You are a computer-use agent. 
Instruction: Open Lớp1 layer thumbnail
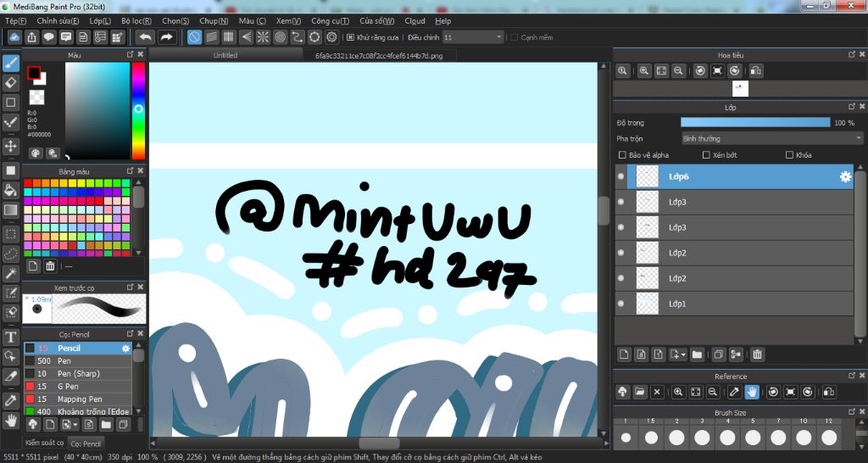click(x=647, y=304)
